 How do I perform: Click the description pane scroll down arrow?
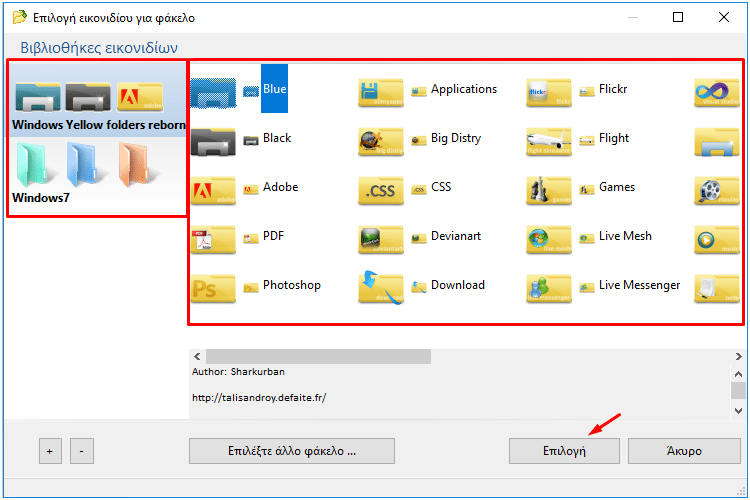[739, 411]
